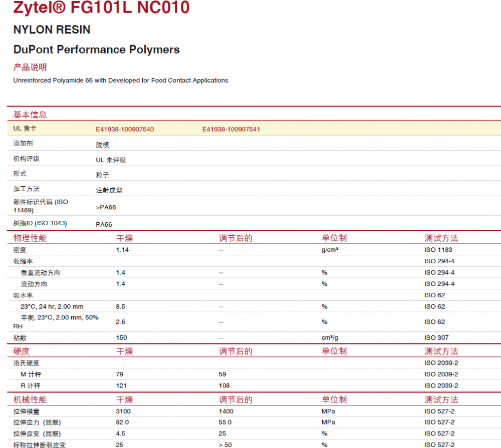Image resolution: width=501 pixels, height=448 pixels.
Task: Select the '树脂ID (ISO 1043)' label
Action: pyautogui.click(x=40, y=223)
